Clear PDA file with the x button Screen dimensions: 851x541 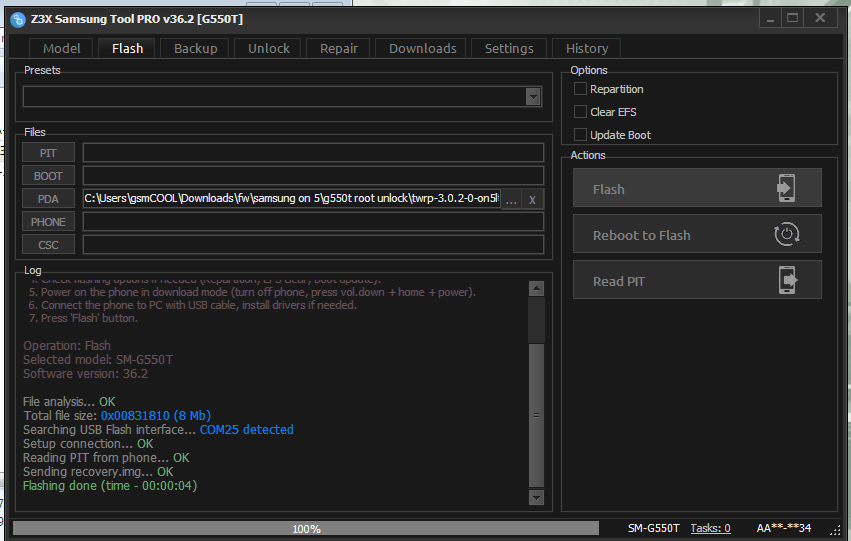click(x=532, y=199)
